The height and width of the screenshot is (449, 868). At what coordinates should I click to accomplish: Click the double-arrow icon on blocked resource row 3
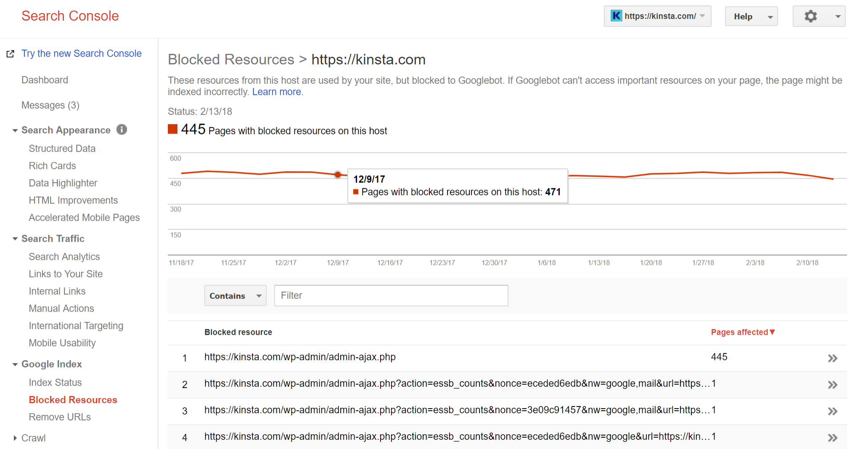pos(833,411)
